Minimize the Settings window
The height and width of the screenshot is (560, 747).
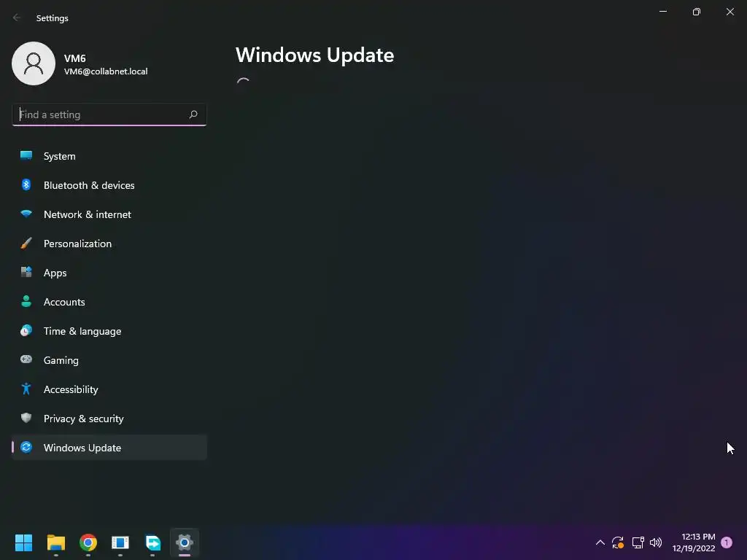tap(663, 12)
